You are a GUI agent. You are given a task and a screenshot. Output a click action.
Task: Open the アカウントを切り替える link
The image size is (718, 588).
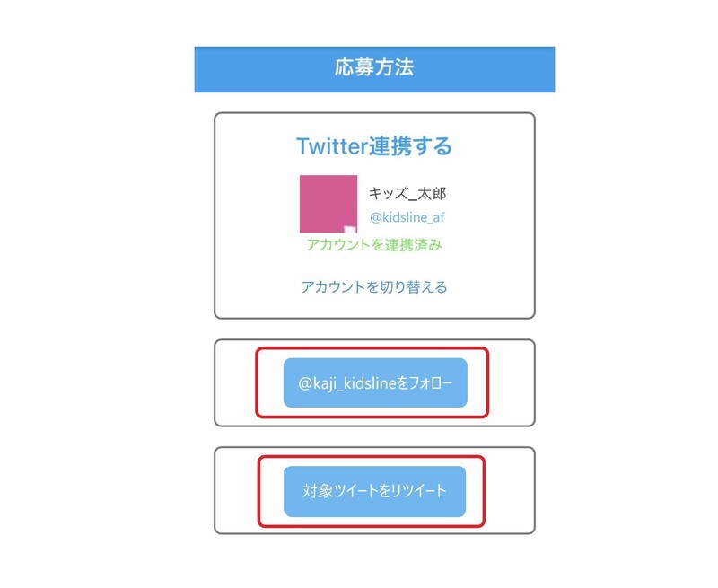coord(374,287)
